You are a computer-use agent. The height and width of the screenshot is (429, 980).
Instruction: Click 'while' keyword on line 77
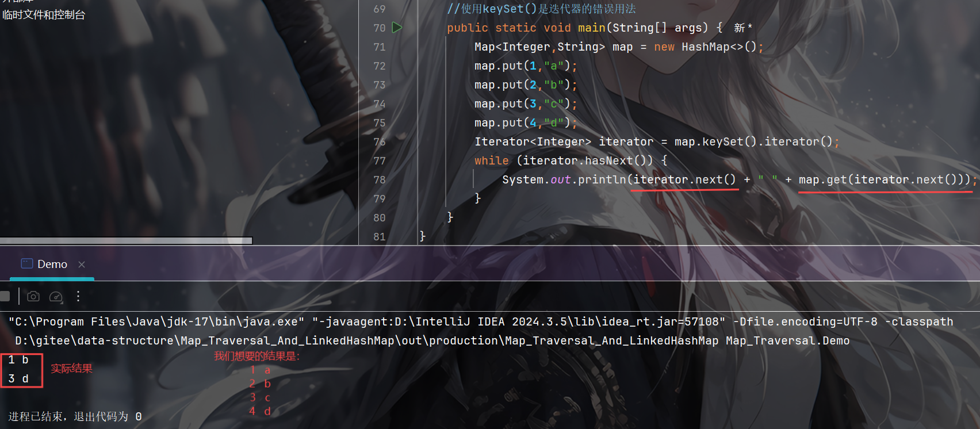tap(491, 160)
